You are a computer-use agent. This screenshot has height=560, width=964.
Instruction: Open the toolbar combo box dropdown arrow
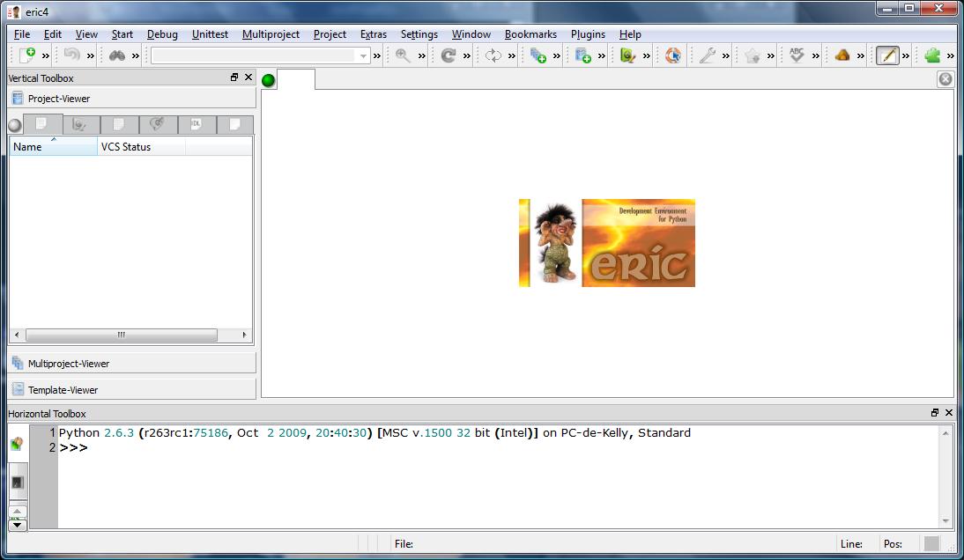363,55
